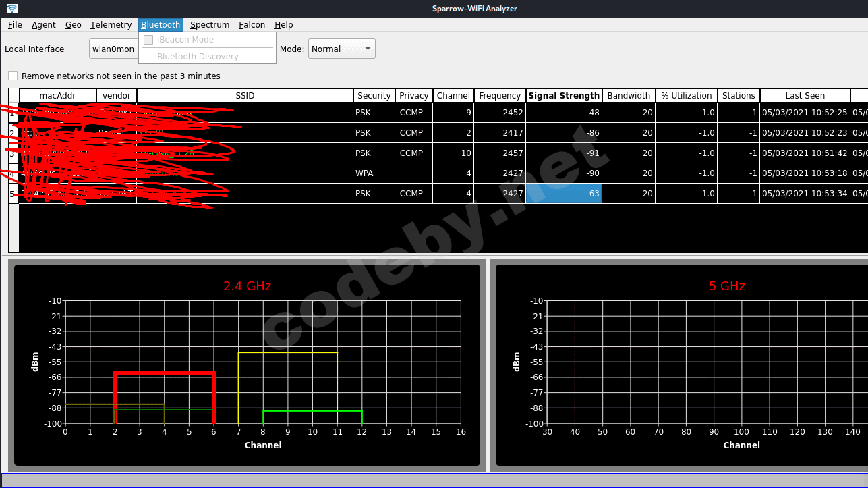Open the File menu
Image resolution: width=868 pixels, height=488 pixels.
pyautogui.click(x=15, y=25)
